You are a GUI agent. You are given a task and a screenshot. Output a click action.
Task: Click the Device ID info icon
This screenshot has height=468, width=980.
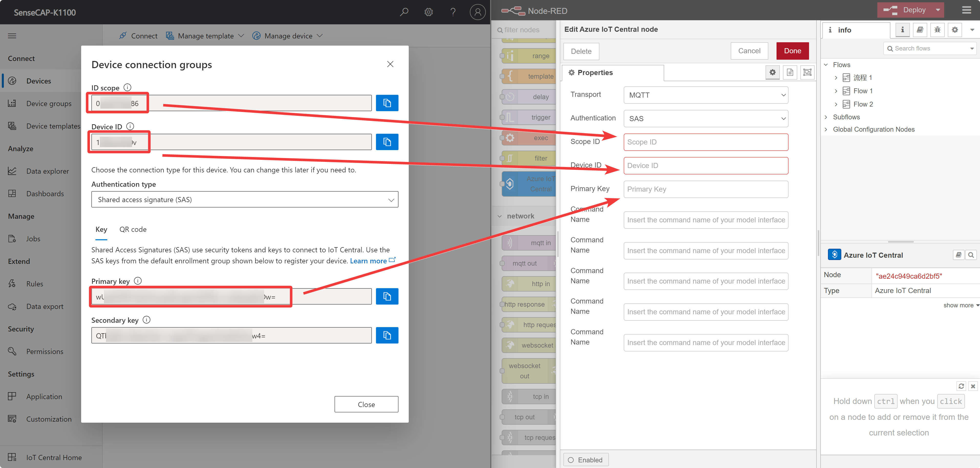coord(130,126)
